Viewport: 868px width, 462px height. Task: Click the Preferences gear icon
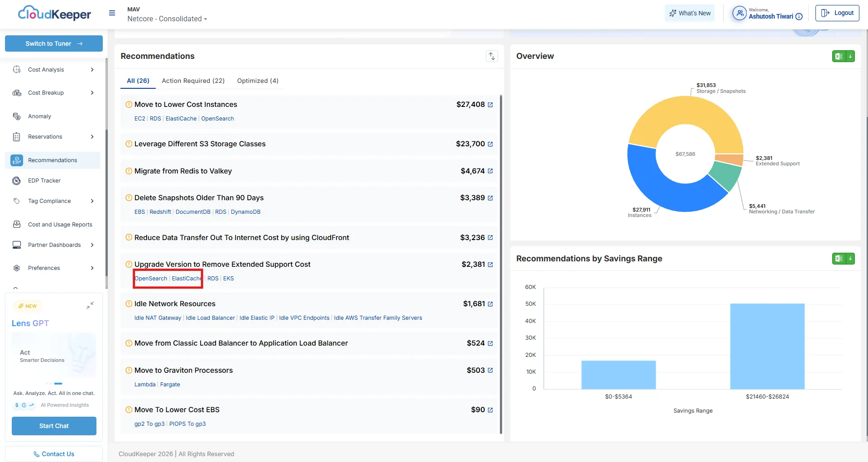pos(17,268)
